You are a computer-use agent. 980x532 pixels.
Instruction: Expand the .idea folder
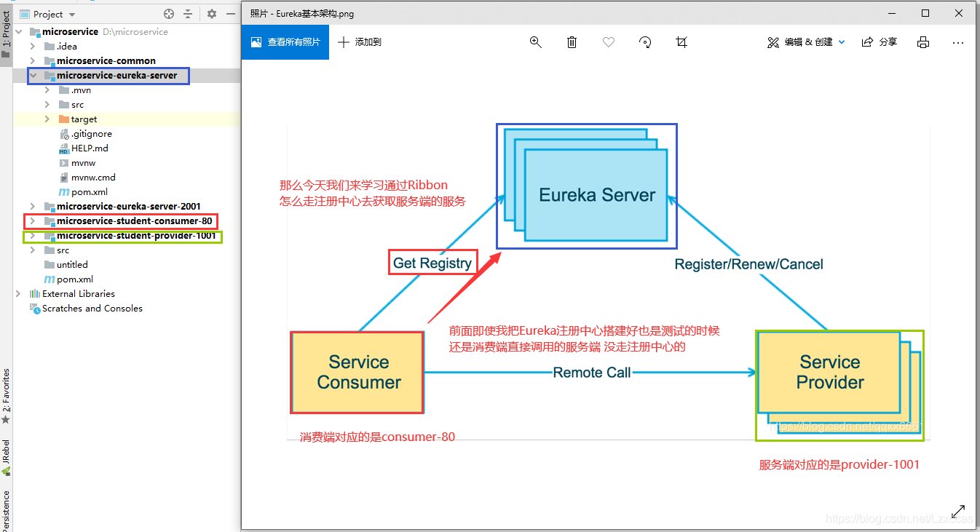[x=33, y=47]
